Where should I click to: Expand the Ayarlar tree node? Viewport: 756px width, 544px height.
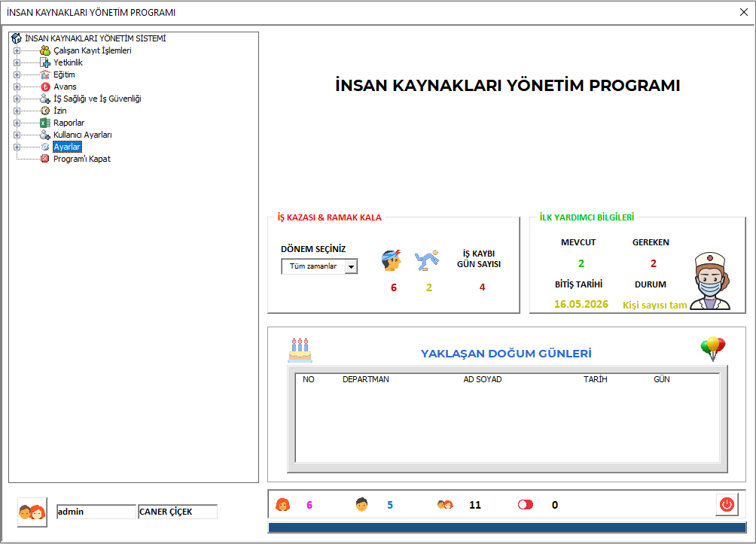point(17,147)
